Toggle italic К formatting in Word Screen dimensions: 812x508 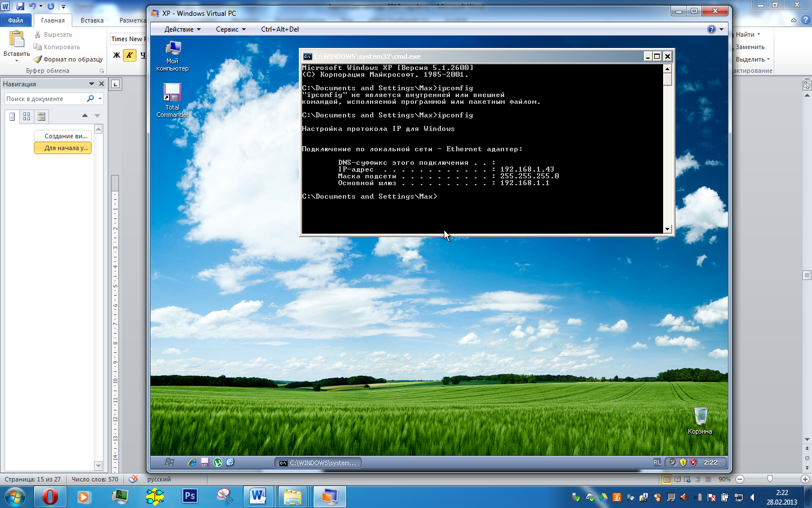pos(130,55)
